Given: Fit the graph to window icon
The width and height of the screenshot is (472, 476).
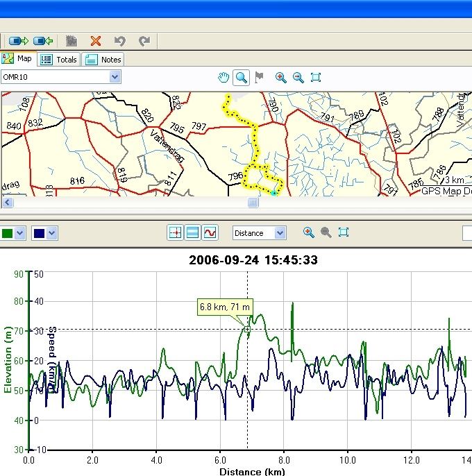Looking at the screenshot, I should coord(343,233).
